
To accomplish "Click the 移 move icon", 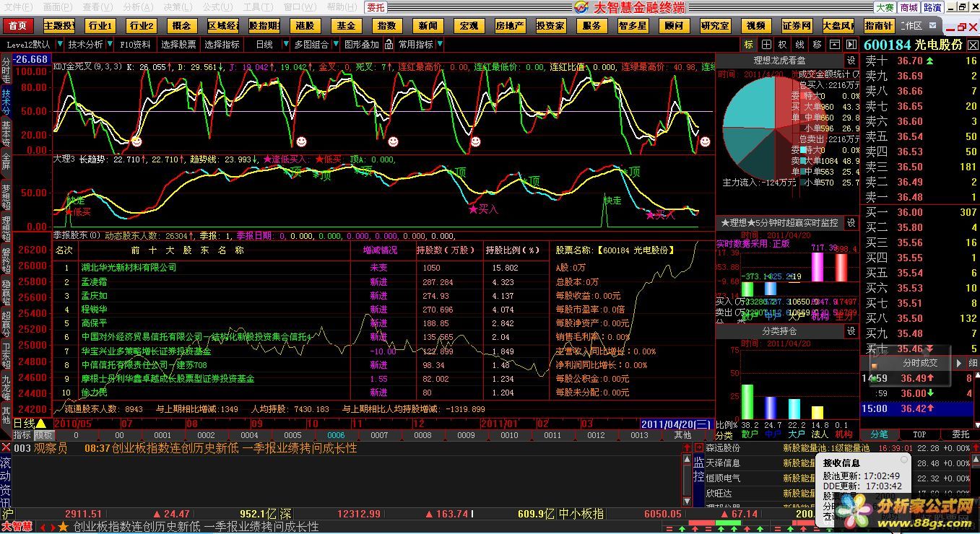I will pyautogui.click(x=817, y=44).
